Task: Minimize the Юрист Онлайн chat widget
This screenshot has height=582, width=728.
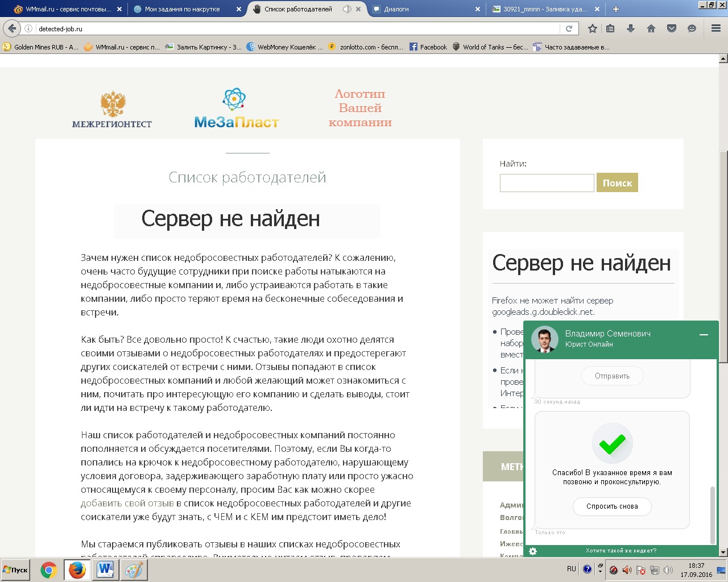Action: [x=704, y=335]
